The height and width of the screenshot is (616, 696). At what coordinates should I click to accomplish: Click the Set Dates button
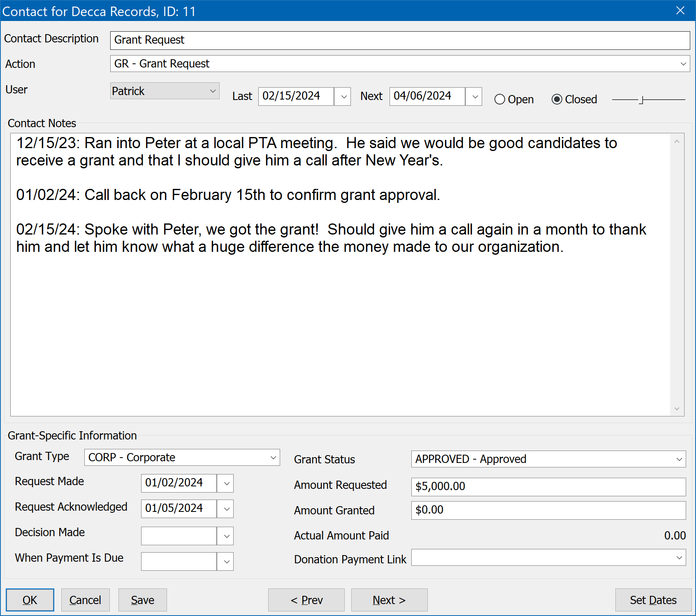click(x=653, y=600)
